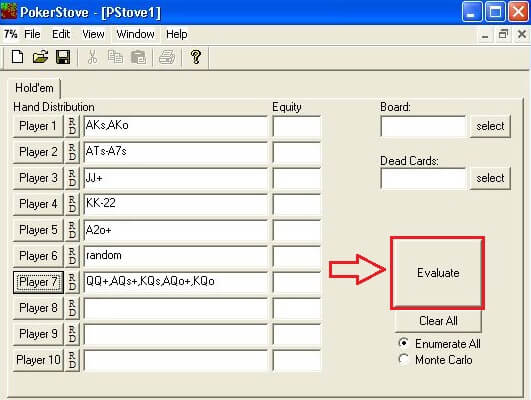Click the Cut scissors icon
Screen dimensions: 531x400
point(92,57)
